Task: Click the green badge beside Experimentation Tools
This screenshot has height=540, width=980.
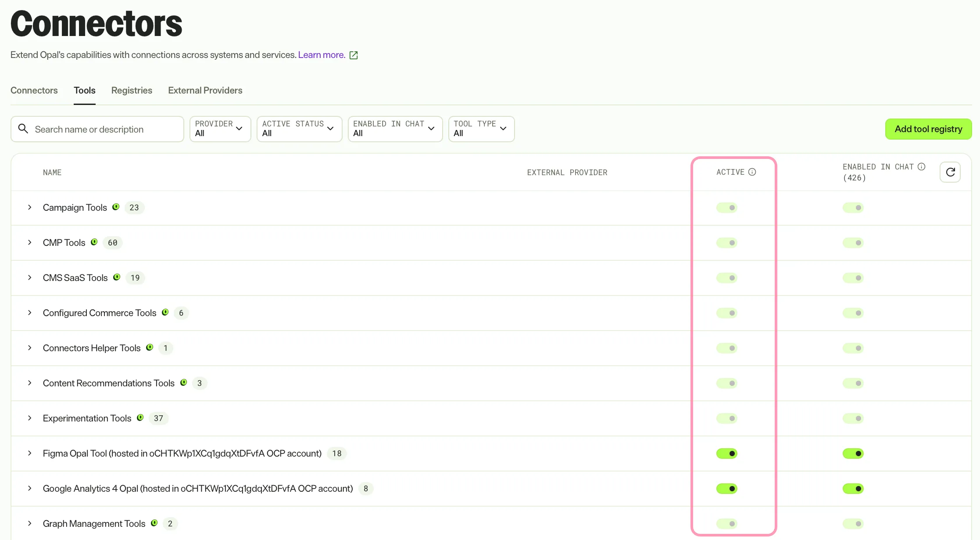Action: click(140, 418)
